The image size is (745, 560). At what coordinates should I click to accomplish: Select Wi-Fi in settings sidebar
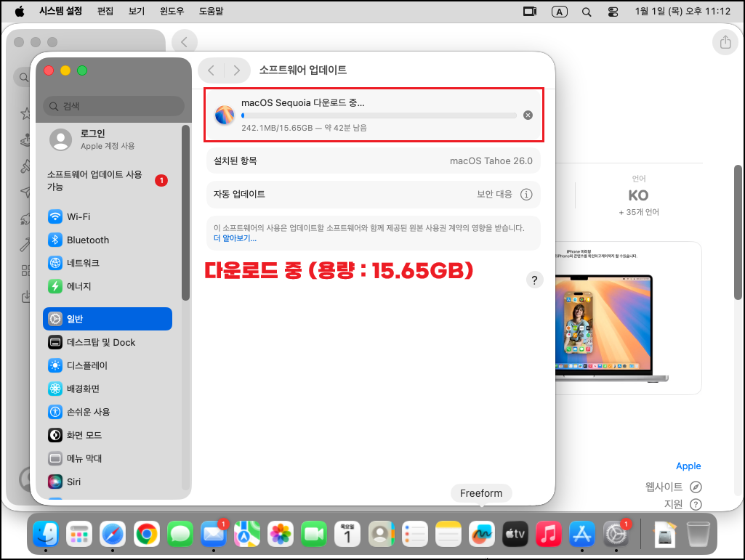coord(108,216)
